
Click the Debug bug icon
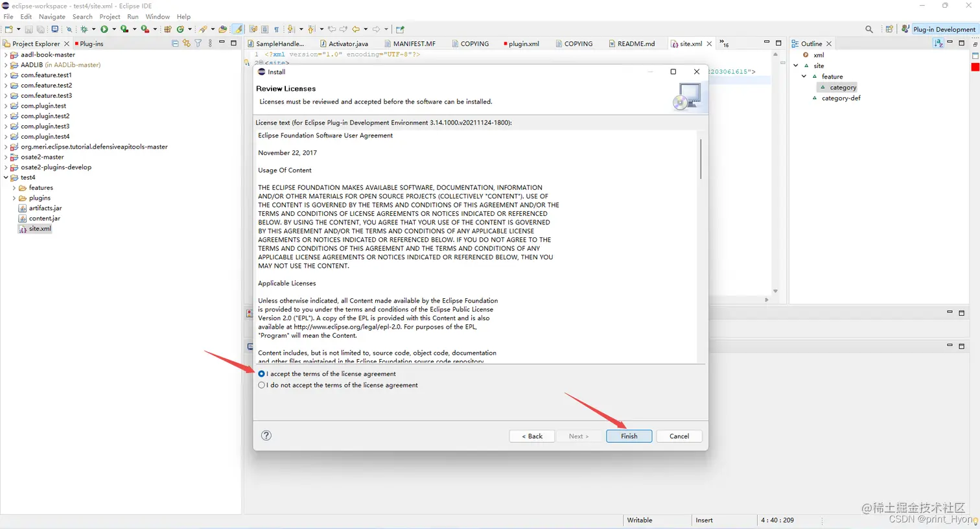click(84, 29)
